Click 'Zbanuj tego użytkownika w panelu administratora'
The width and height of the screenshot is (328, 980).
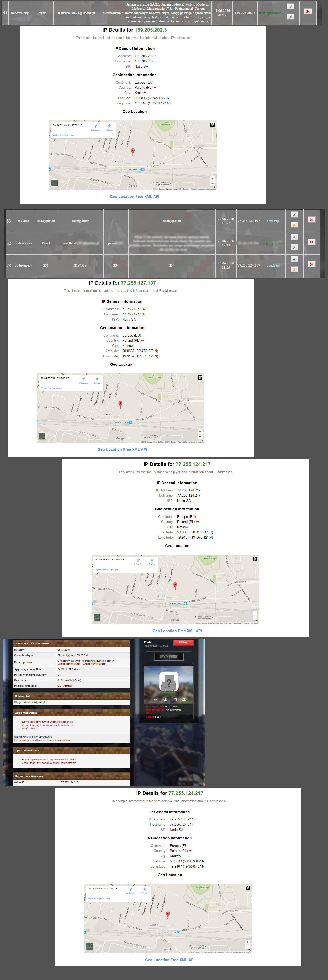[x=49, y=763]
